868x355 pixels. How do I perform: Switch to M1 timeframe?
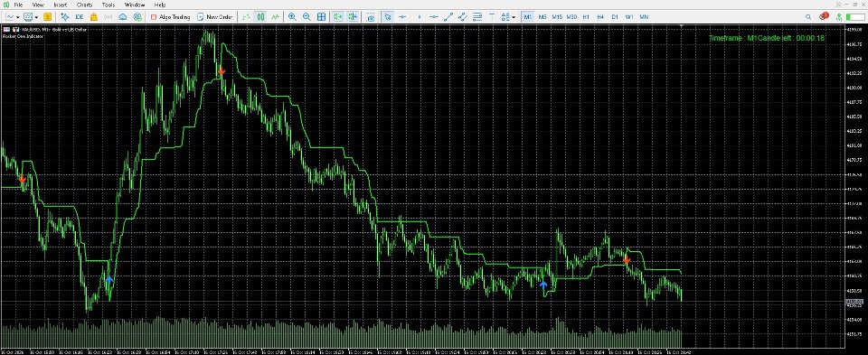coord(528,16)
